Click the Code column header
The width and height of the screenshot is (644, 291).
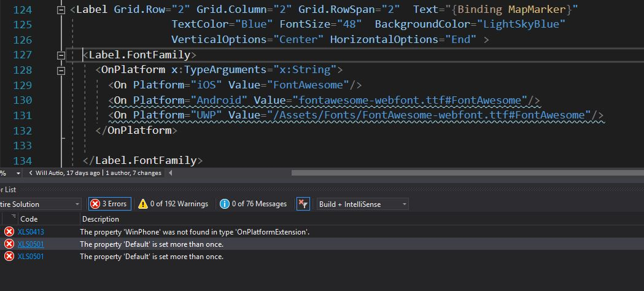point(29,219)
